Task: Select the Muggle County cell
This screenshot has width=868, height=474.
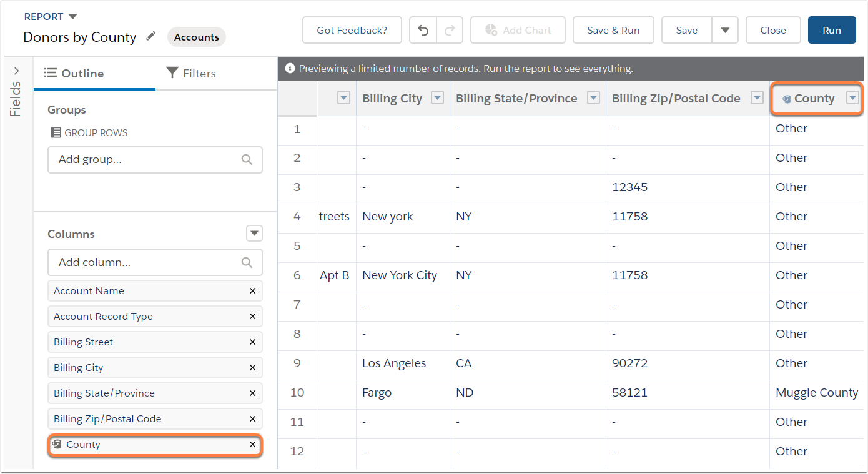Action: [817, 393]
